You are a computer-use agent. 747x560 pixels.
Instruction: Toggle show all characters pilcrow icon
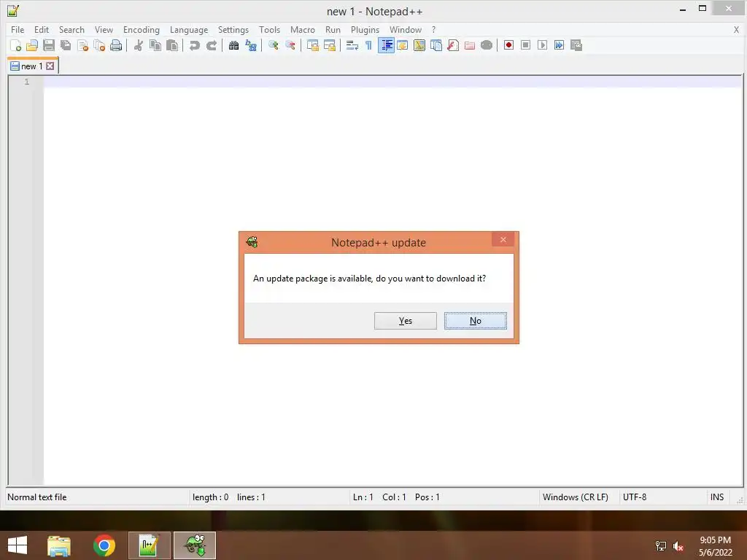368,45
